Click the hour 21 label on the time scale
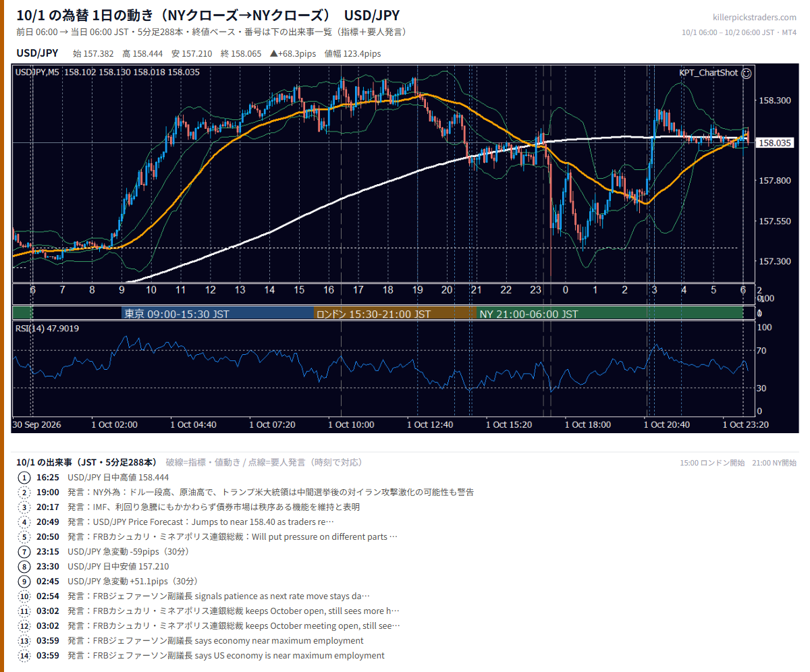This screenshot has width=810, height=672. point(477,289)
